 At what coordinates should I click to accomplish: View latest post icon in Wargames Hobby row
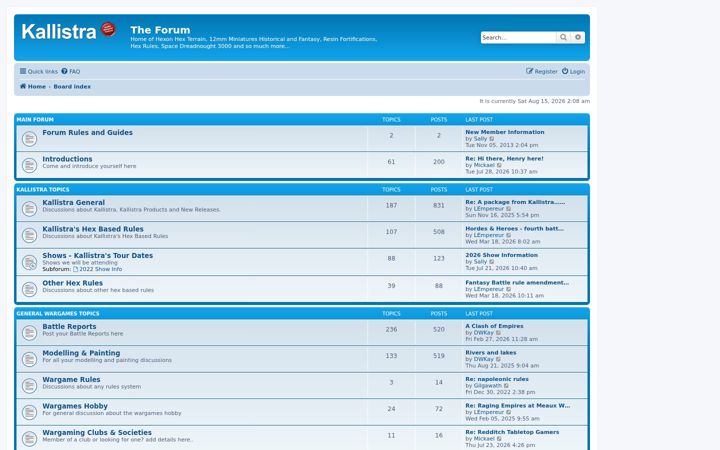[509, 412]
